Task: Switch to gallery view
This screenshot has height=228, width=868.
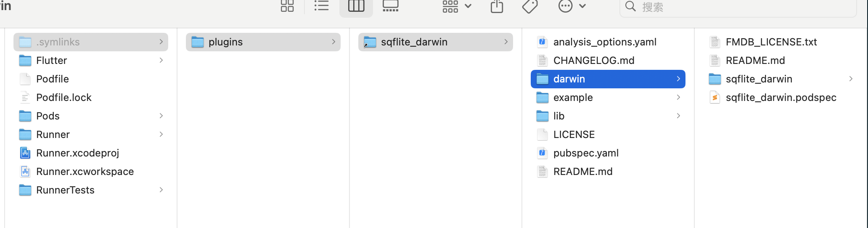Action: (x=391, y=6)
